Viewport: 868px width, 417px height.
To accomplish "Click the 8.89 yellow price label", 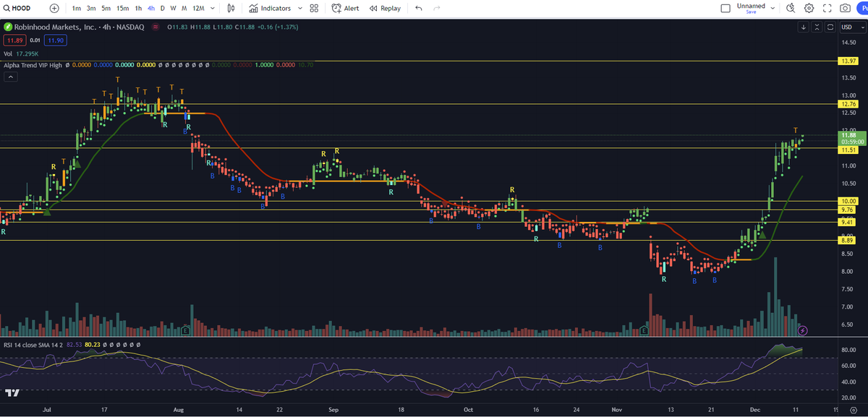I will coord(847,240).
